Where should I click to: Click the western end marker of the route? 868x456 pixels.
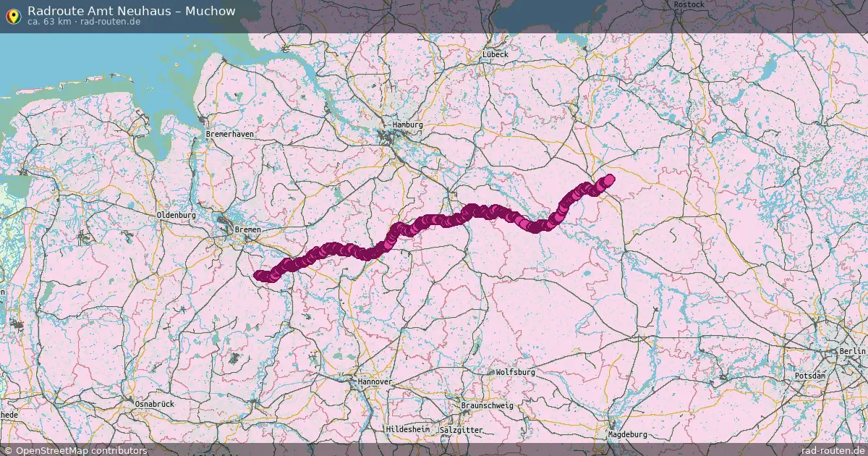[x=259, y=275]
